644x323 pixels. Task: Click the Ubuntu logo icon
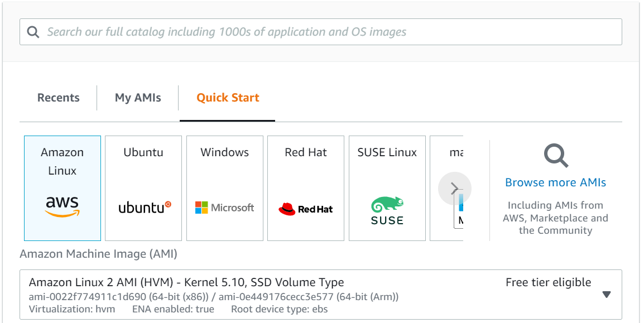[143, 207]
